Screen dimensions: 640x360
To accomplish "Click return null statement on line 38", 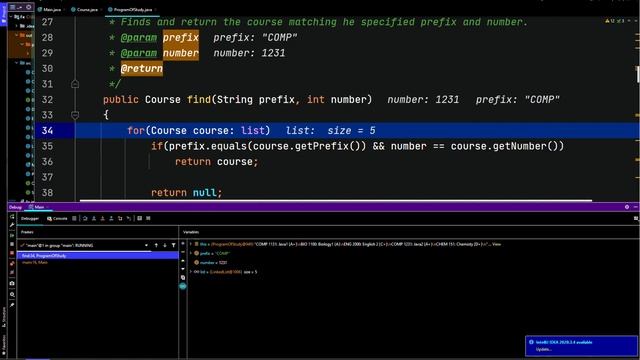I will point(187,193).
